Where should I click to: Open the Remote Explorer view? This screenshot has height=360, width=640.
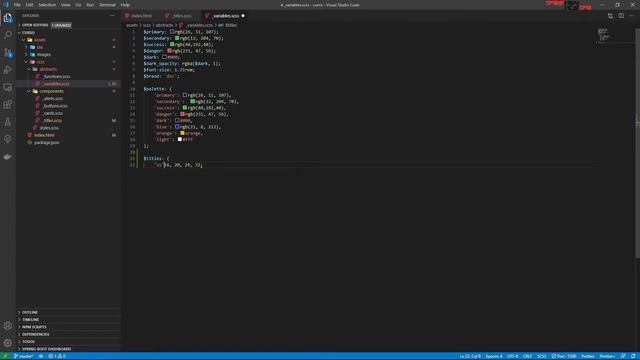tap(8, 87)
